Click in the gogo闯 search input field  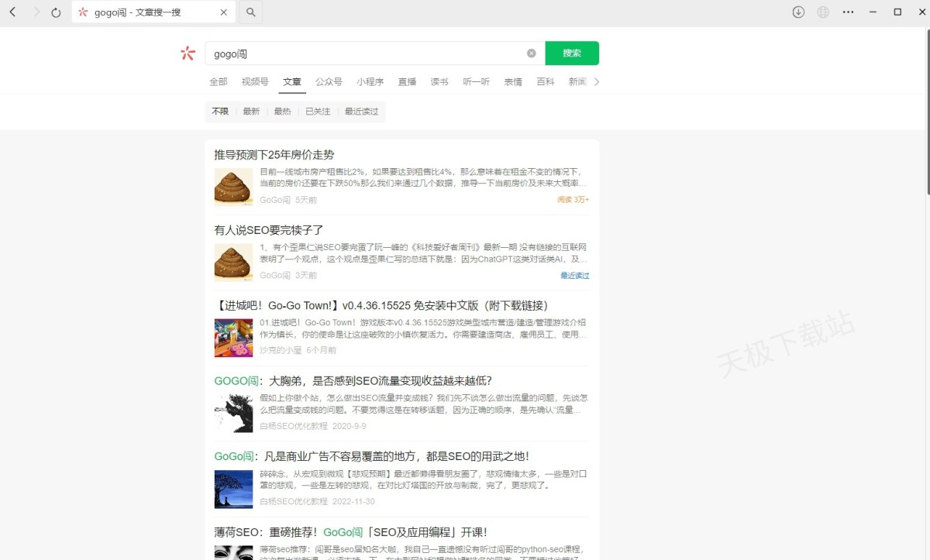tap(364, 53)
